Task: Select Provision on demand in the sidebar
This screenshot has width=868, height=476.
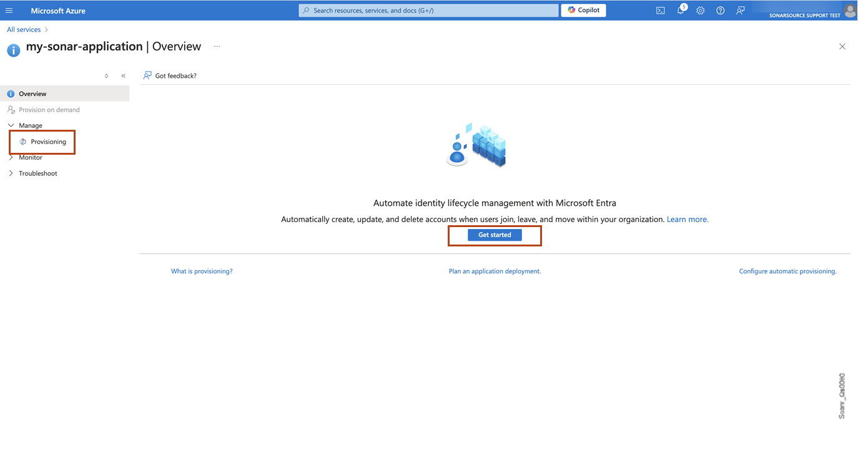Action: [x=49, y=109]
